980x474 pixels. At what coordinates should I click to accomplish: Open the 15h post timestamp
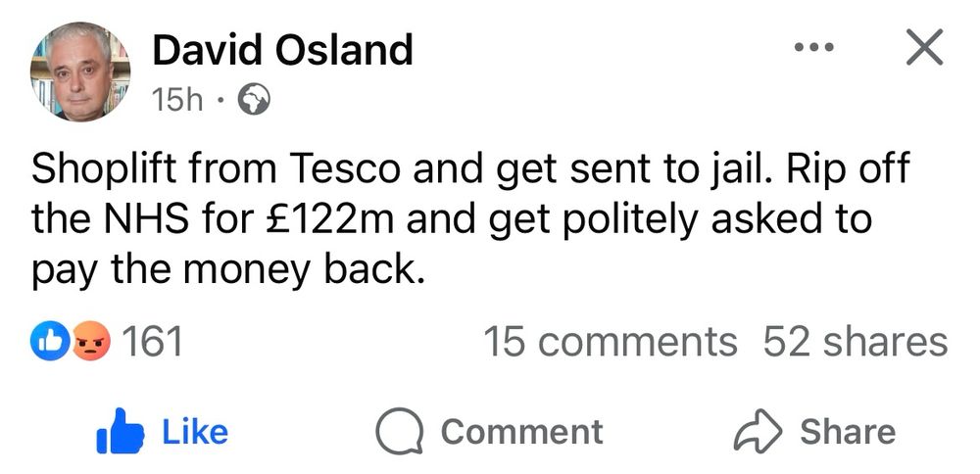[176, 100]
